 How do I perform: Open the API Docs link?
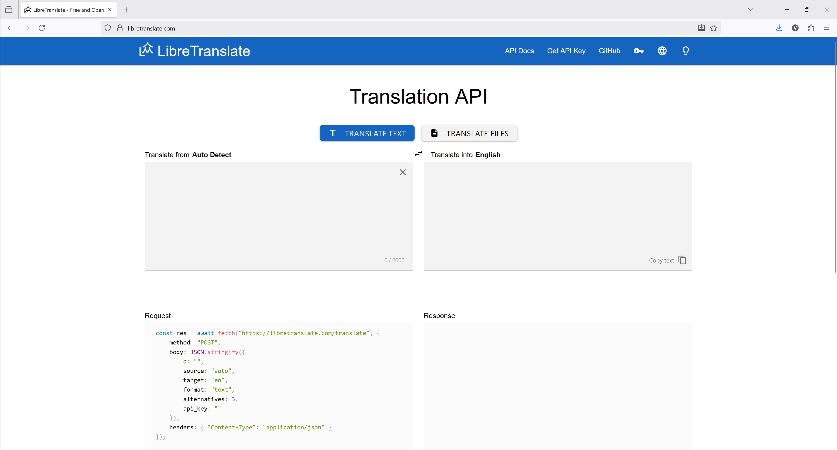(519, 51)
